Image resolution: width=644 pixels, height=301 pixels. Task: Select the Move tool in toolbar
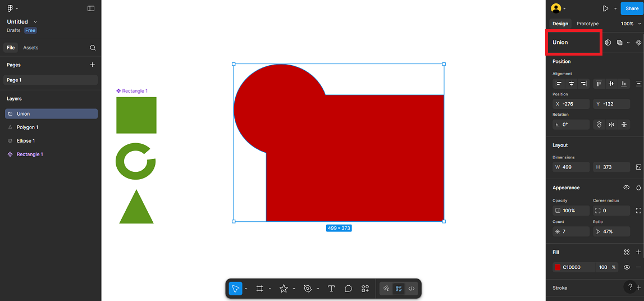(235, 289)
